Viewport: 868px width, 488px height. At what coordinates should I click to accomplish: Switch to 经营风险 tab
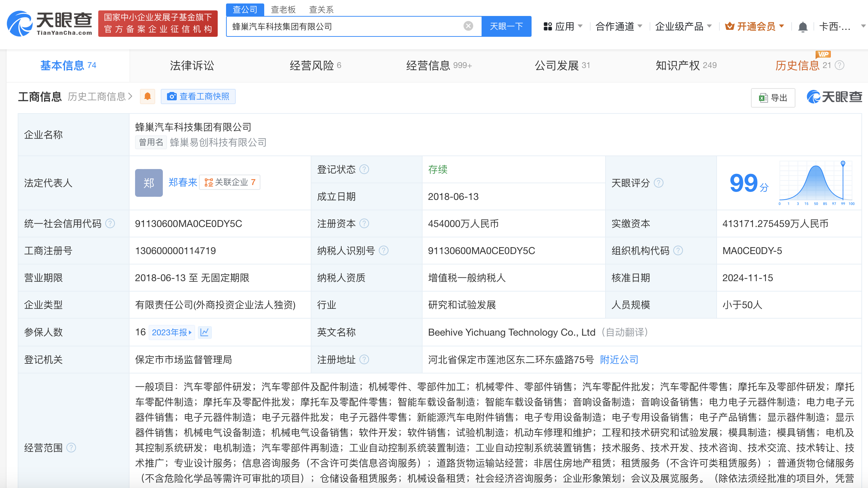[x=315, y=65]
